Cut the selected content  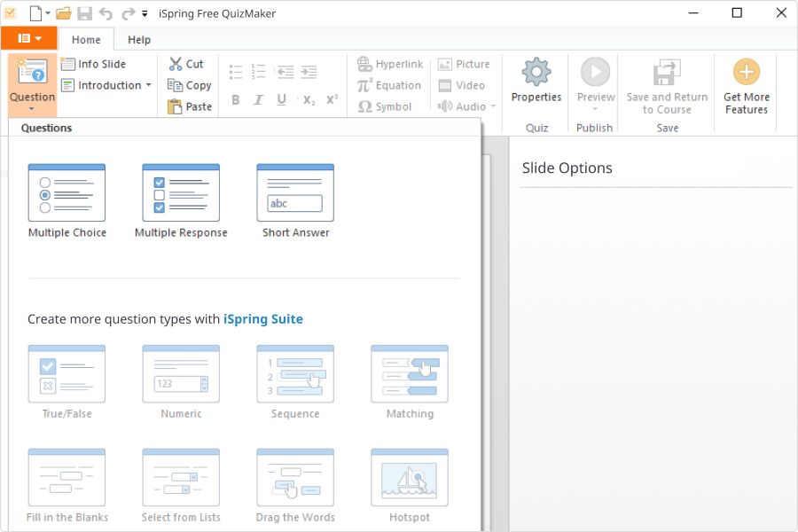click(187, 64)
